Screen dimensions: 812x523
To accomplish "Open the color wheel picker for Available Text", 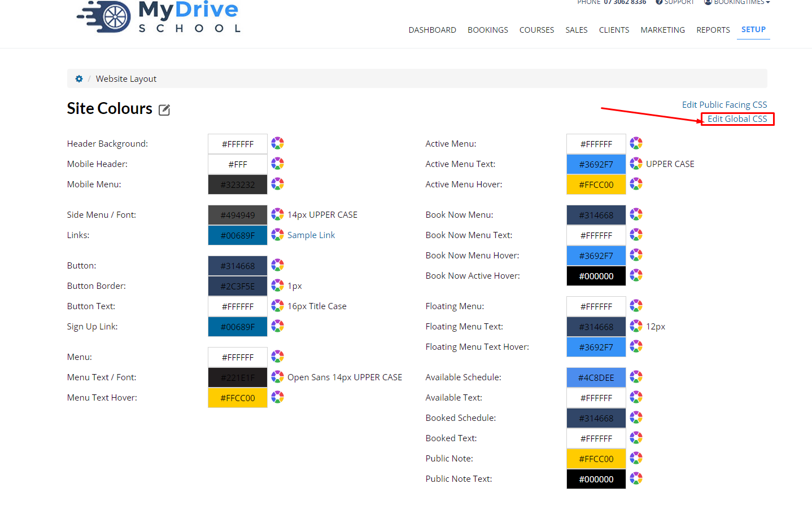I will 636,397.
